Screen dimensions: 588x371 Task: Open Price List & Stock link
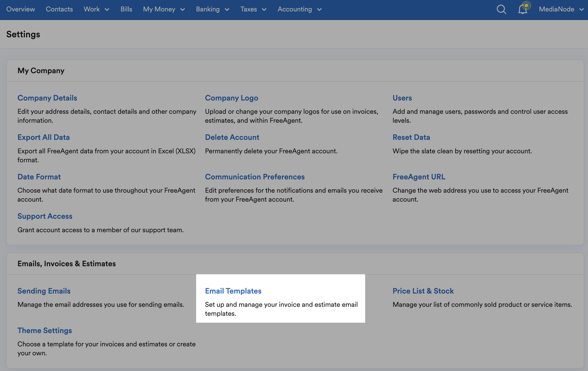tap(423, 291)
